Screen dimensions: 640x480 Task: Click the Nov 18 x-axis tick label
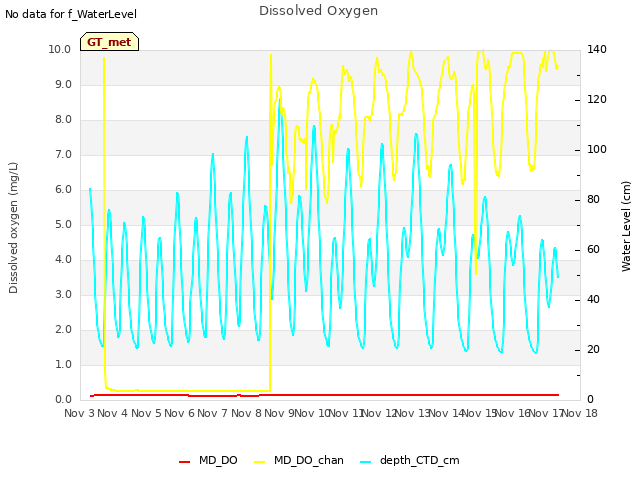(580, 413)
